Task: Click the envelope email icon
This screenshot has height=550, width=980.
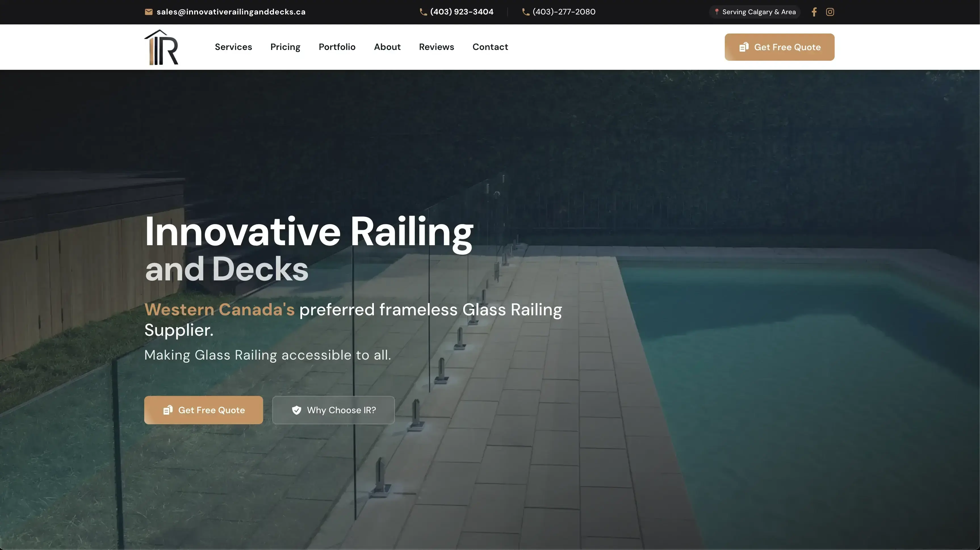Action: click(149, 12)
